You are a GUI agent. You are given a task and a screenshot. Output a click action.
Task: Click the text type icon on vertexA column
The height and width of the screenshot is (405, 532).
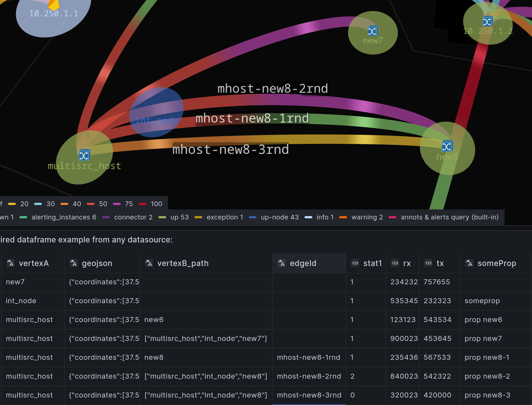pos(10,263)
